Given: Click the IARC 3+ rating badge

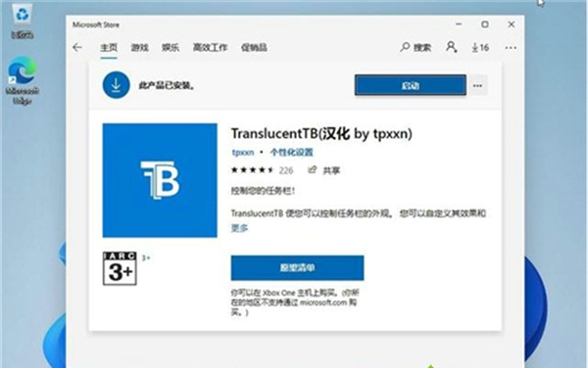Looking at the screenshot, I should (x=120, y=268).
